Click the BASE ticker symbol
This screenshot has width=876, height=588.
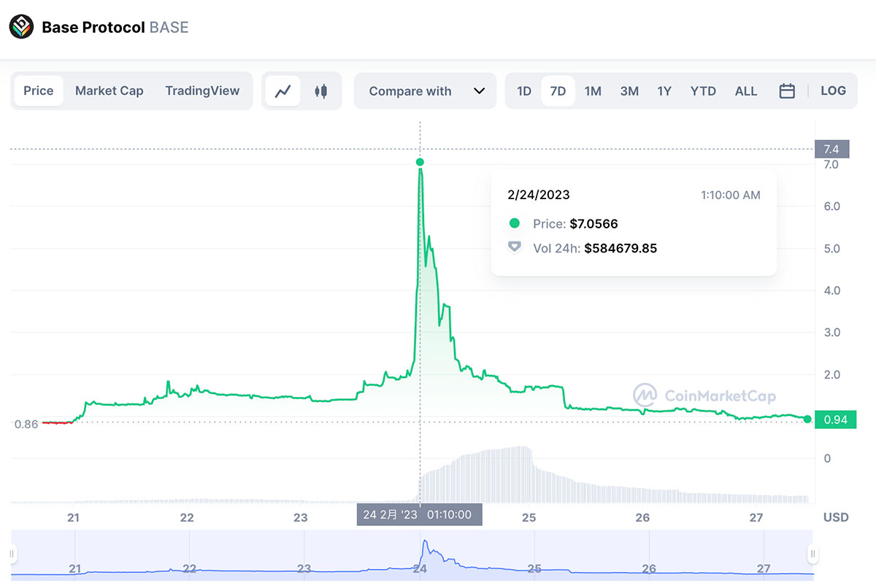point(169,28)
